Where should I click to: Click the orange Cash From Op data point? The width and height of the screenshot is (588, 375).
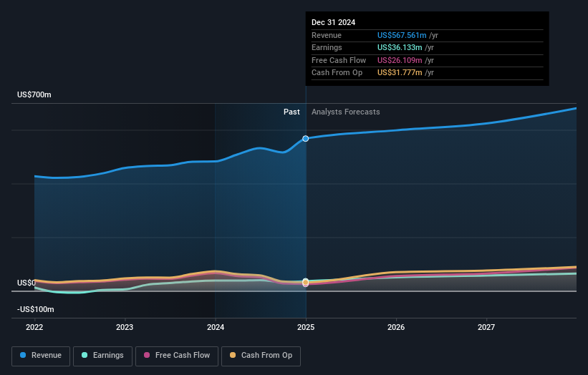click(x=306, y=282)
